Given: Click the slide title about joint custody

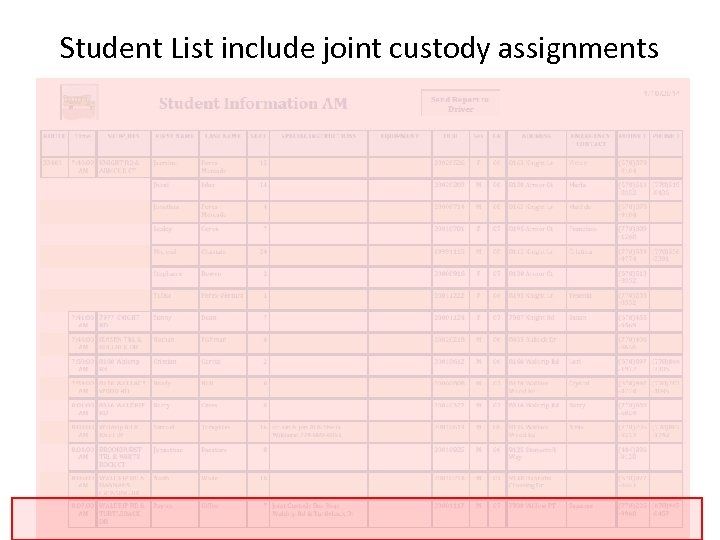Looking at the screenshot, I should click(359, 47).
